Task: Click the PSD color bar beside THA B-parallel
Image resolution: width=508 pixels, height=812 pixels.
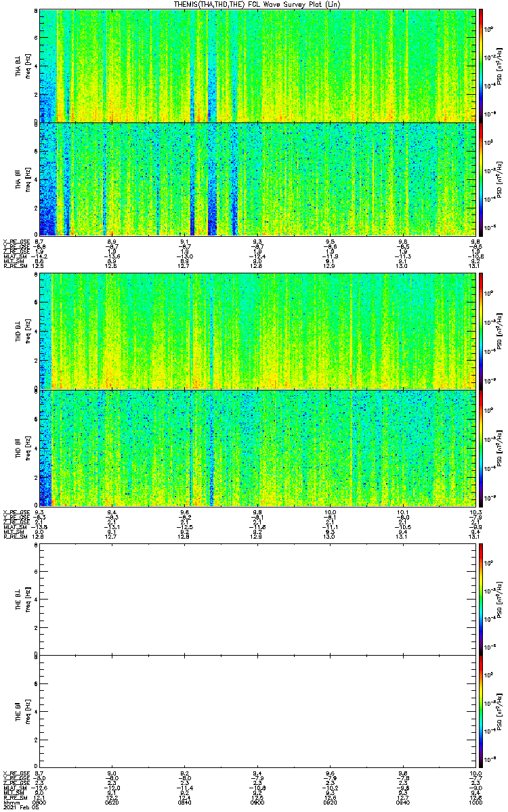Action: click(481, 179)
